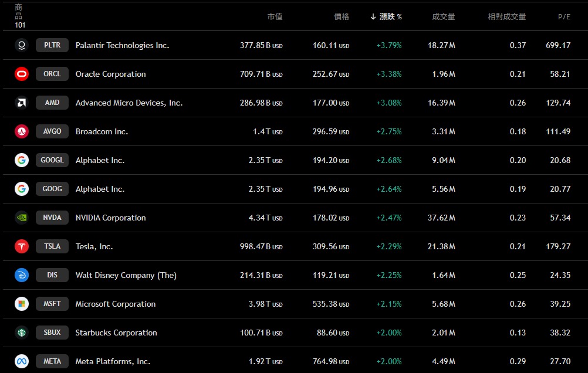This screenshot has height=373, width=588.
Task: Click the red Oracle logo icon
Action: click(22, 74)
